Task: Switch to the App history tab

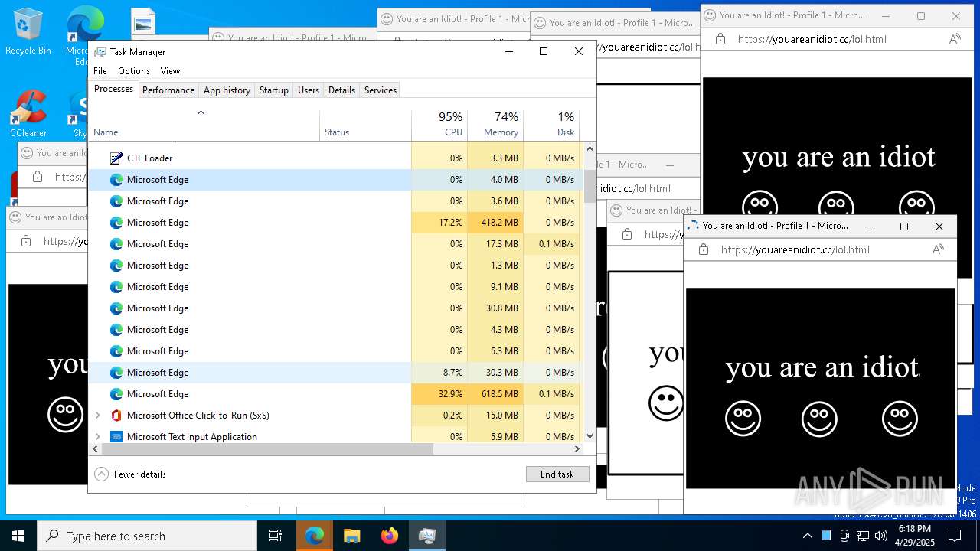Action: [227, 90]
